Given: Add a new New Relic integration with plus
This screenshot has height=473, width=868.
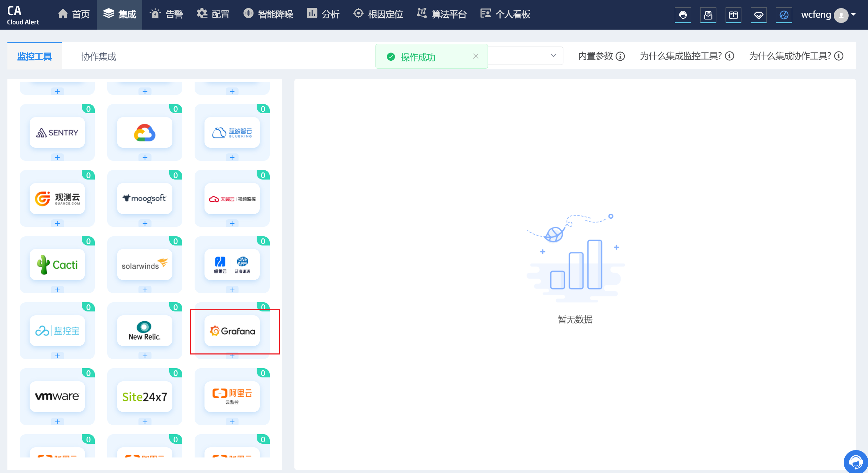Looking at the screenshot, I should click(145, 356).
